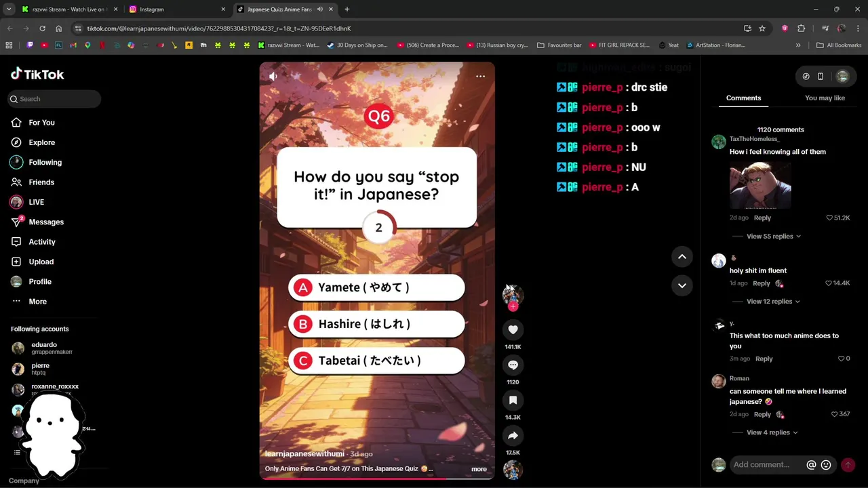The height and width of the screenshot is (488, 868).
Task: Post the comment with red arrow button
Action: pos(848,465)
